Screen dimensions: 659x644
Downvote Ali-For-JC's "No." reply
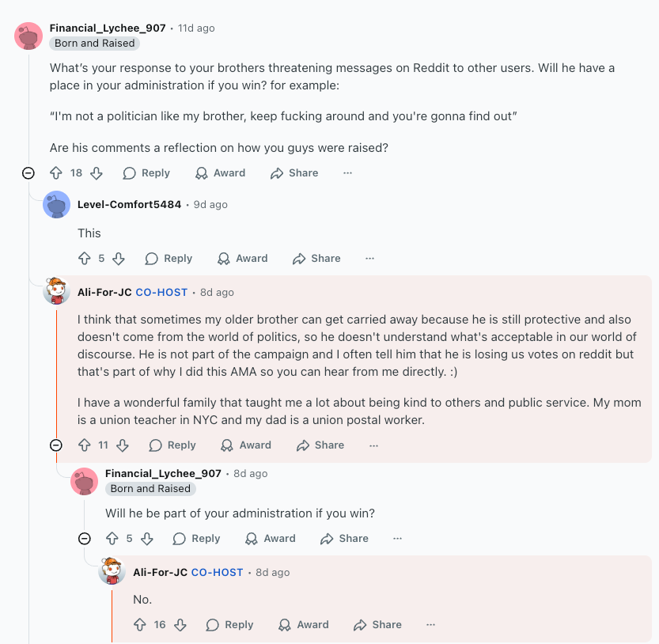pos(180,624)
